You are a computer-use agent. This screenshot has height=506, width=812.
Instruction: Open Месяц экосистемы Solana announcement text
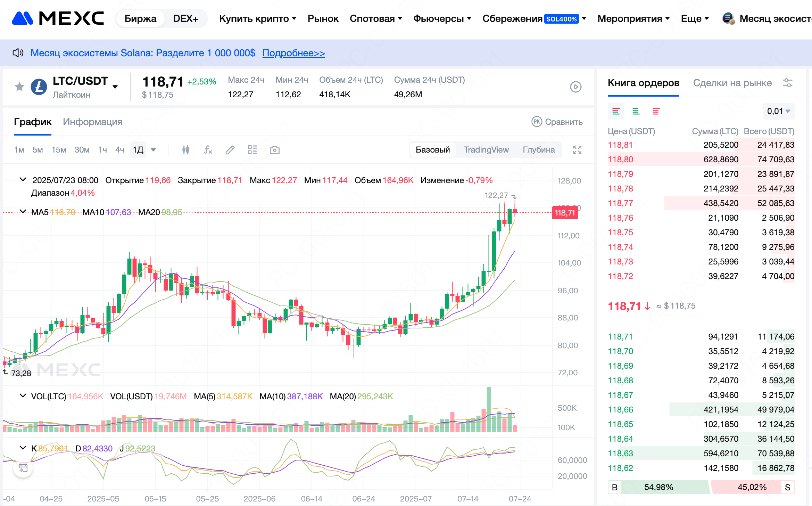click(x=143, y=53)
